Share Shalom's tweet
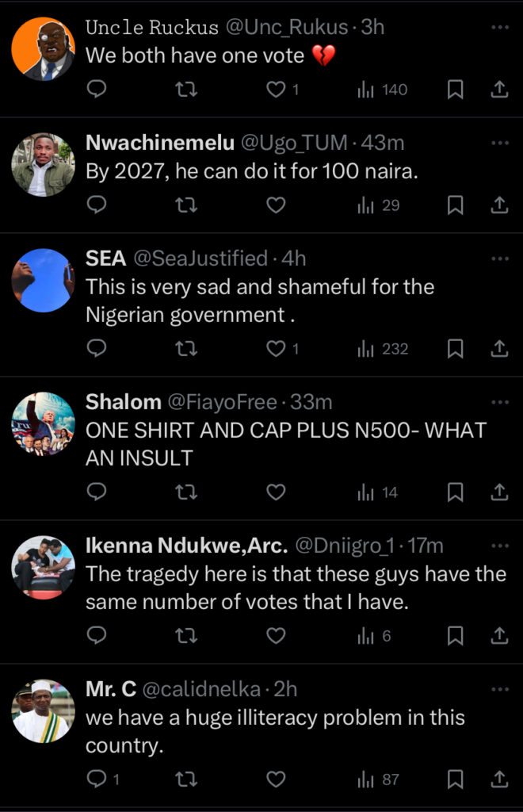Image resolution: width=523 pixels, height=812 pixels. (499, 493)
